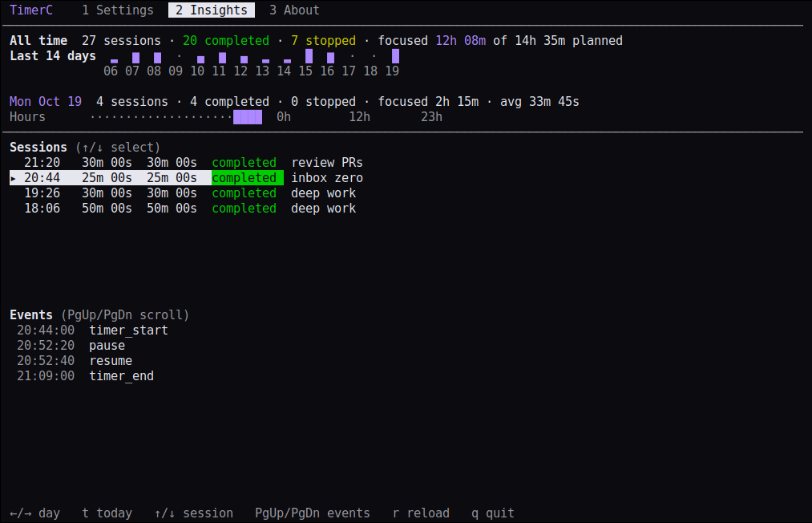Click the timer_end event at 21:09:00
The width and height of the screenshot is (812, 523).
click(86, 375)
